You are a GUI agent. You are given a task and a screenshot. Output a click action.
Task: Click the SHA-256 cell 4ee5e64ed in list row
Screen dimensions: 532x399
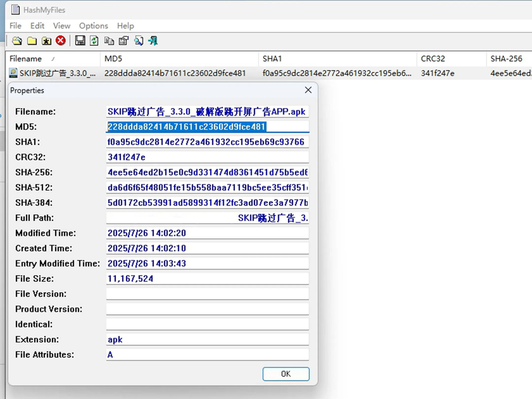tap(511, 73)
